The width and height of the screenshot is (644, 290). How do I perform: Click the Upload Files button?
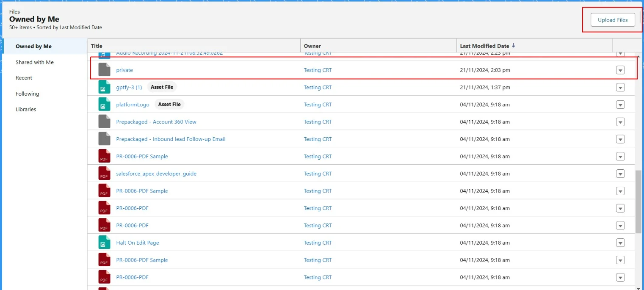[x=613, y=20]
